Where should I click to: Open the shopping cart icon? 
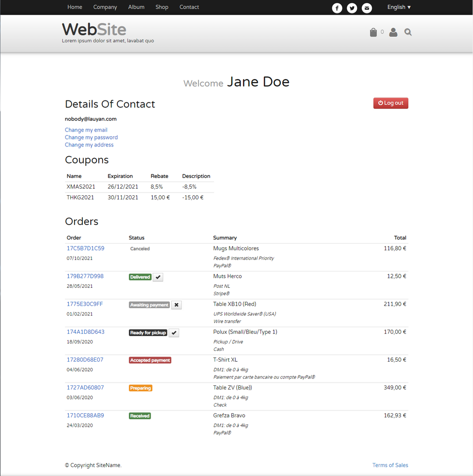click(x=373, y=32)
